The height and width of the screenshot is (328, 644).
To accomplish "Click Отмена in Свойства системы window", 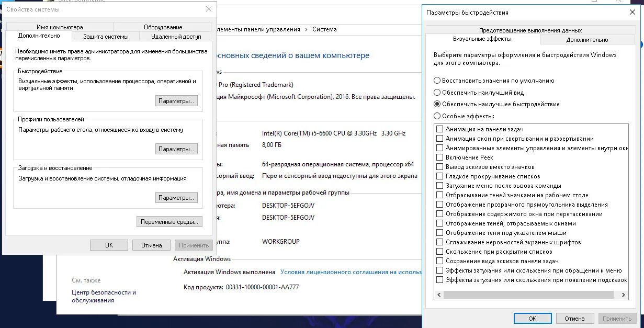I will 151,245.
